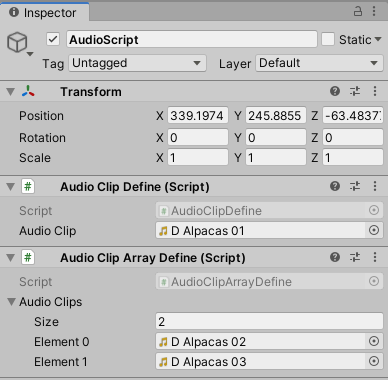The image size is (388, 380).
Task: Collapse Audio Clip Define script component
Action: coord(11,187)
